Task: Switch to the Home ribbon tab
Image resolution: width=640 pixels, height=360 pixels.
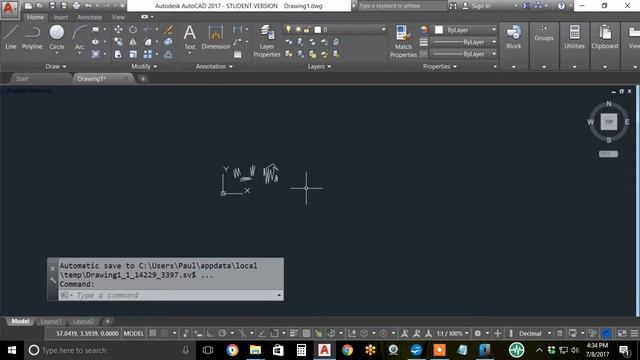Action: [x=35, y=17]
